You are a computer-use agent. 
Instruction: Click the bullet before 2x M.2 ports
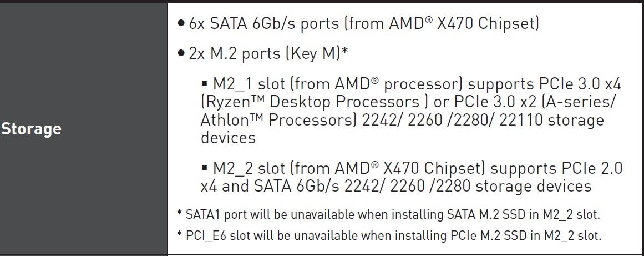pos(181,54)
